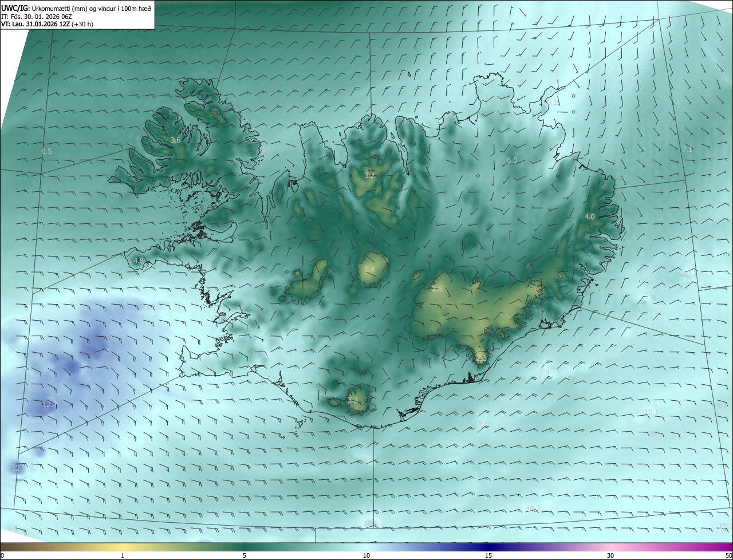Click the UWC/IG heading in the title box
Image resolution: width=733 pixels, height=560 pixels.
pyautogui.click(x=14, y=7)
